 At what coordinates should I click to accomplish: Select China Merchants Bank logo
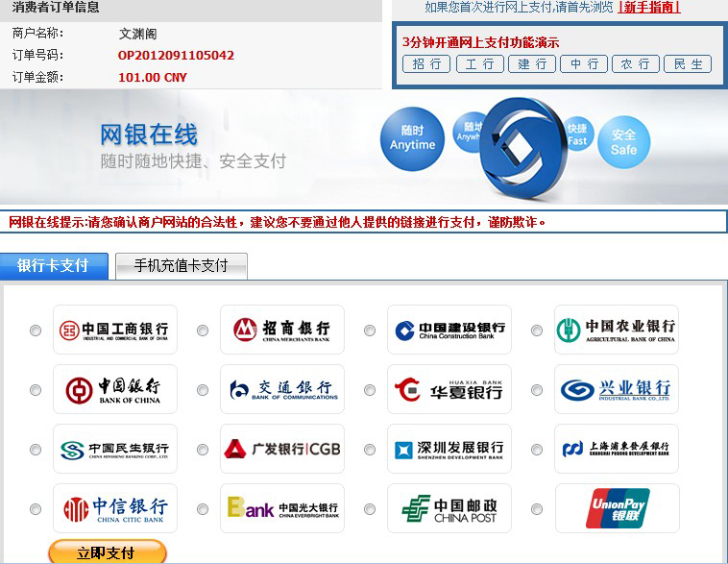(x=282, y=331)
